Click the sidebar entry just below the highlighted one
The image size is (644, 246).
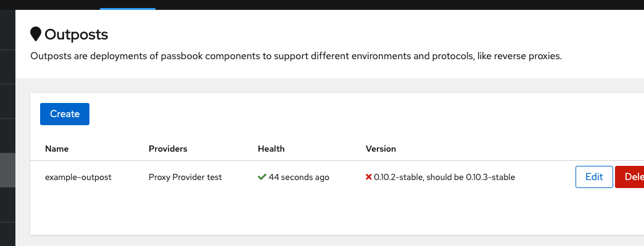[7, 205]
